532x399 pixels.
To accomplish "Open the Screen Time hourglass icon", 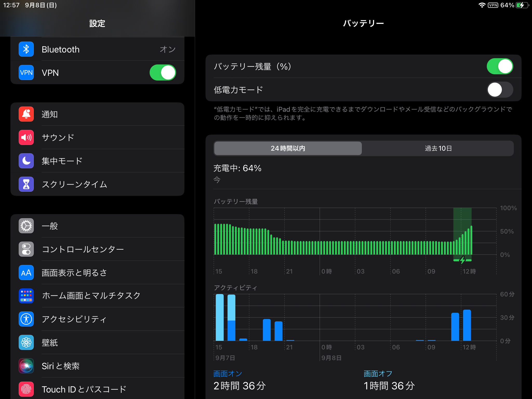I will (26, 184).
